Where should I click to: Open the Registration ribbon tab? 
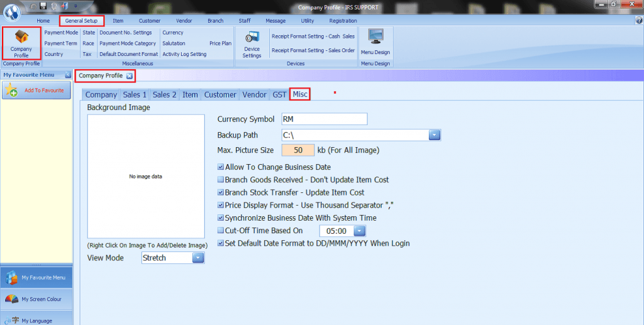343,21
